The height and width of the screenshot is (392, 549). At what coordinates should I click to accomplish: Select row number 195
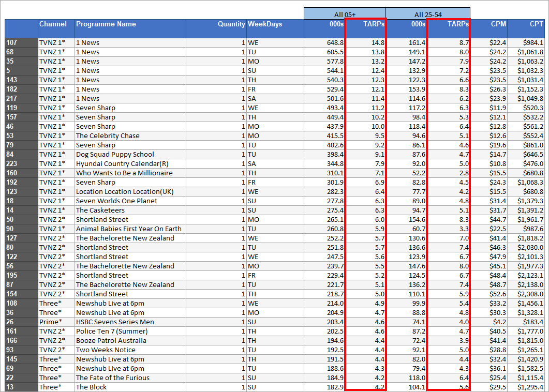21,275
